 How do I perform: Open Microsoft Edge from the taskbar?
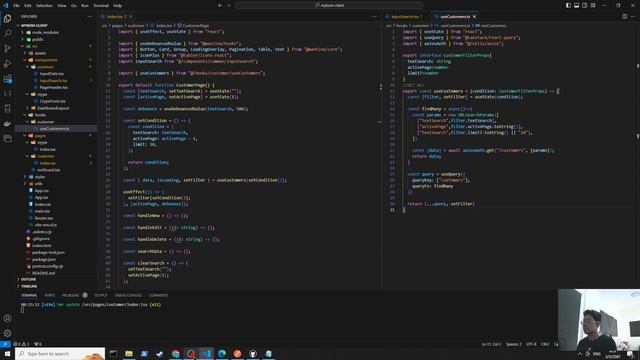click(222, 353)
